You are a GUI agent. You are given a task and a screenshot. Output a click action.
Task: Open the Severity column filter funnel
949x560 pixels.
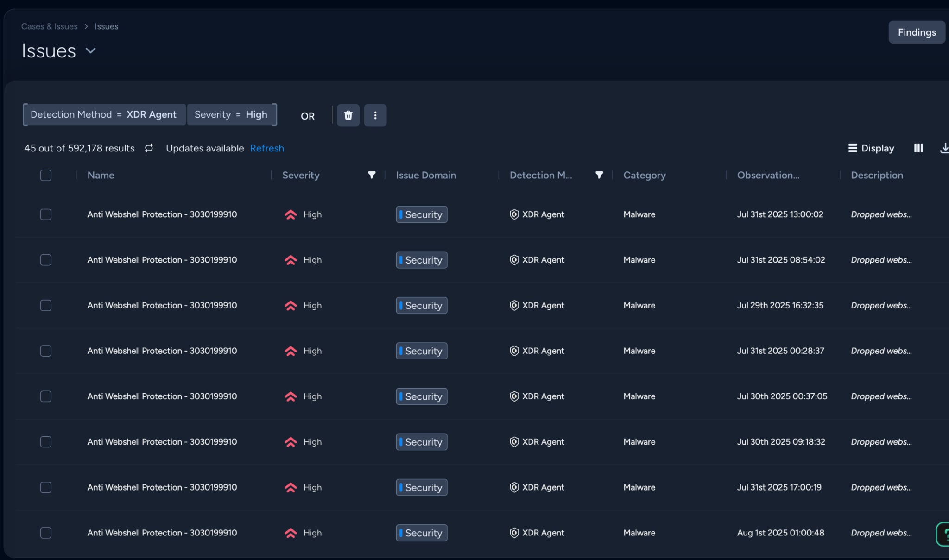[x=372, y=175]
